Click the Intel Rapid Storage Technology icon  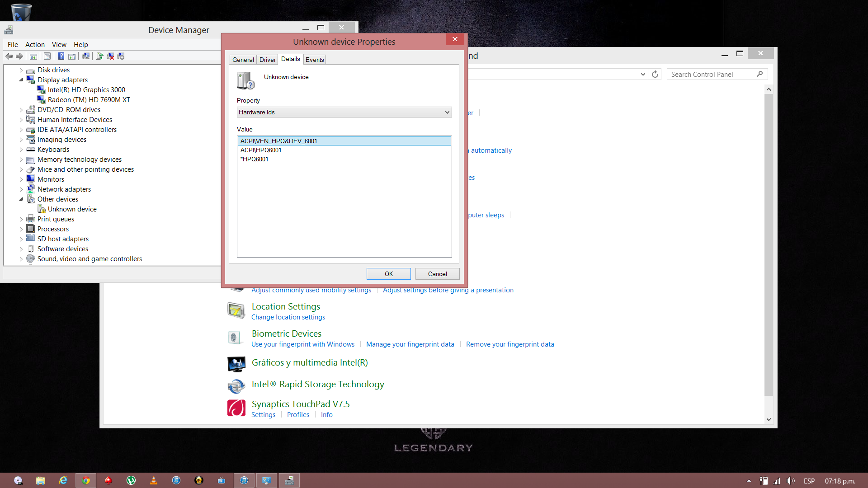(236, 385)
